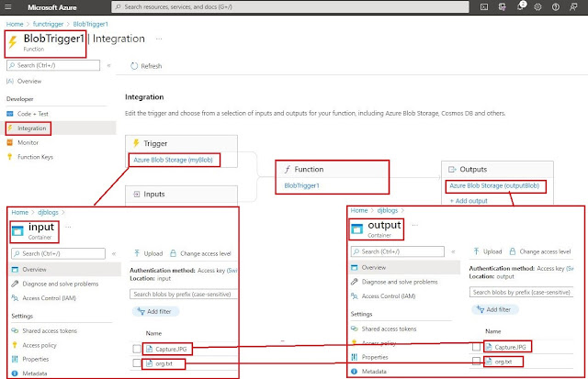Check the org.txt box in output container
Image resolution: width=588 pixels, height=379 pixels.
[x=476, y=361]
